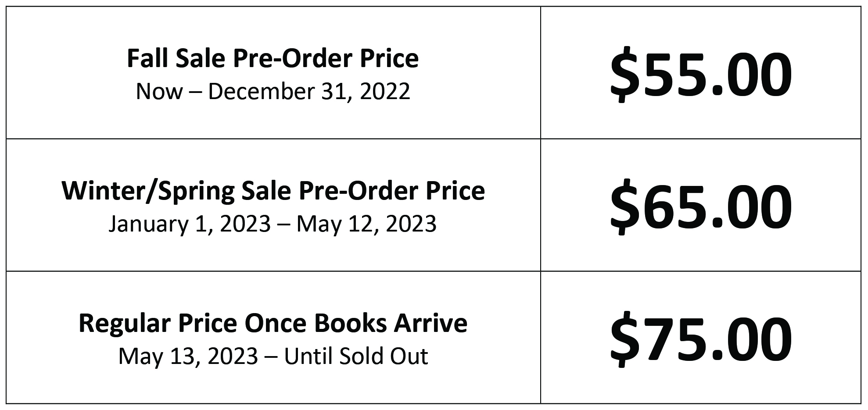Click the word Winter/Spring in second row
Image resolution: width=868 pixels, height=410 pixels.
point(148,191)
